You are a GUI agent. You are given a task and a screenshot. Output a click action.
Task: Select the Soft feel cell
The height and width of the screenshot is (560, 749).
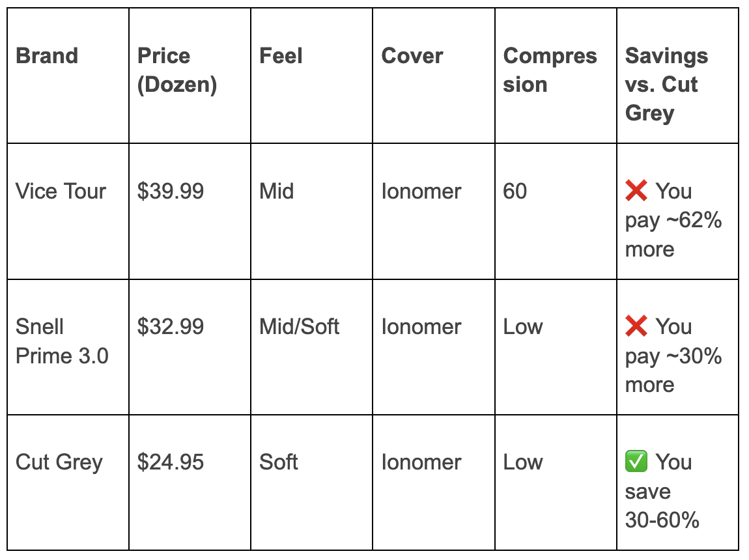[x=311, y=483]
